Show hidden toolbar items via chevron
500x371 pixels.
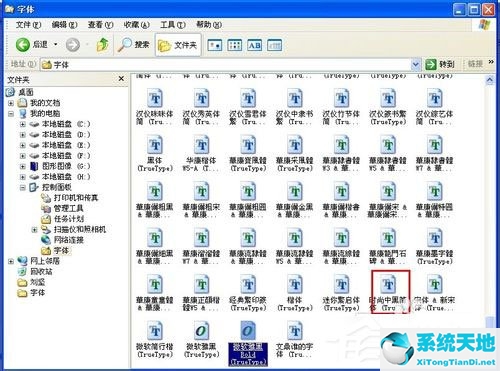(491, 62)
